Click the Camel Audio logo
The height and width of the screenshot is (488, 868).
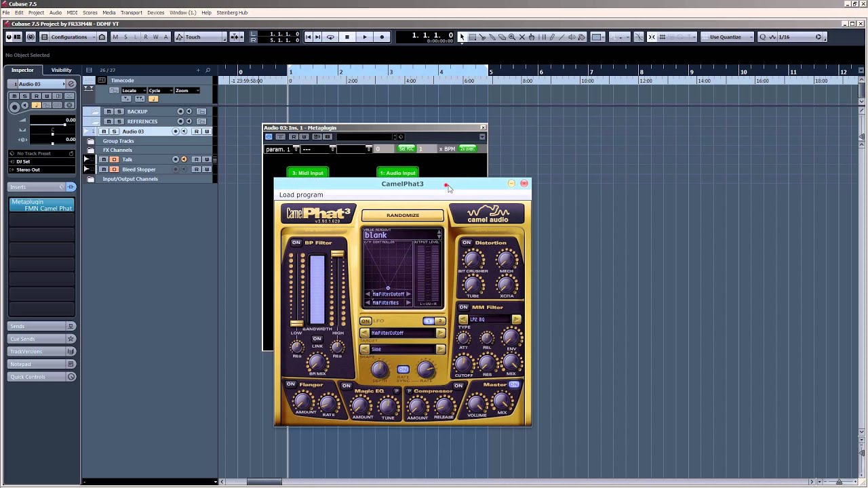[487, 214]
